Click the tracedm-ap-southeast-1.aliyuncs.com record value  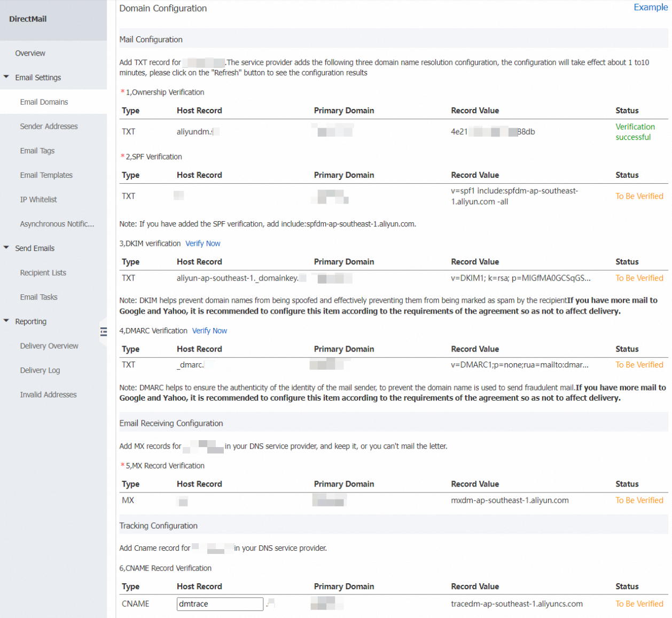[517, 604]
